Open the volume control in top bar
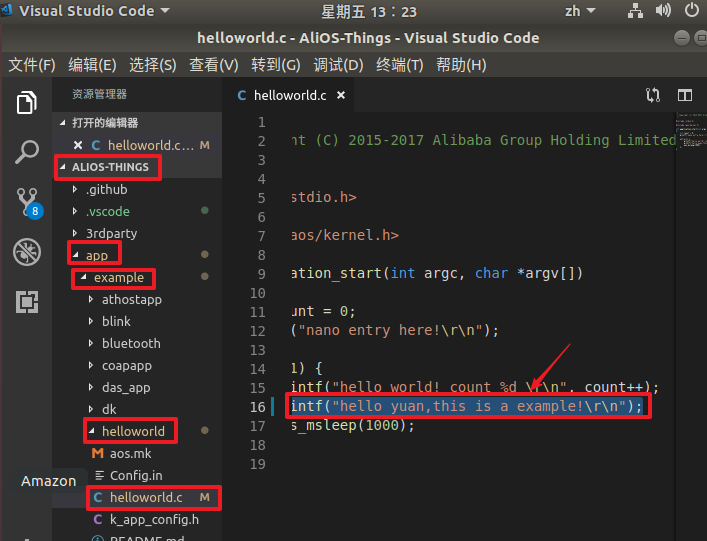This screenshot has height=541, width=707. coord(663,10)
